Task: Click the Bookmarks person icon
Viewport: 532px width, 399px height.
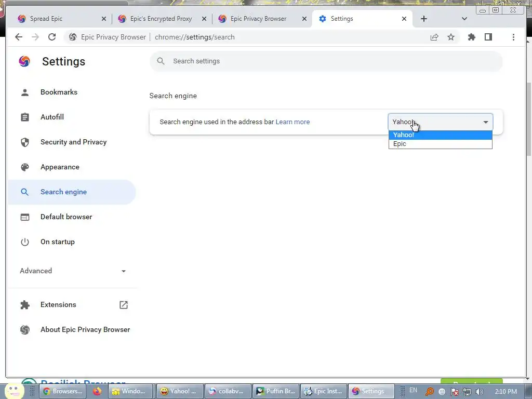Action: (25, 92)
